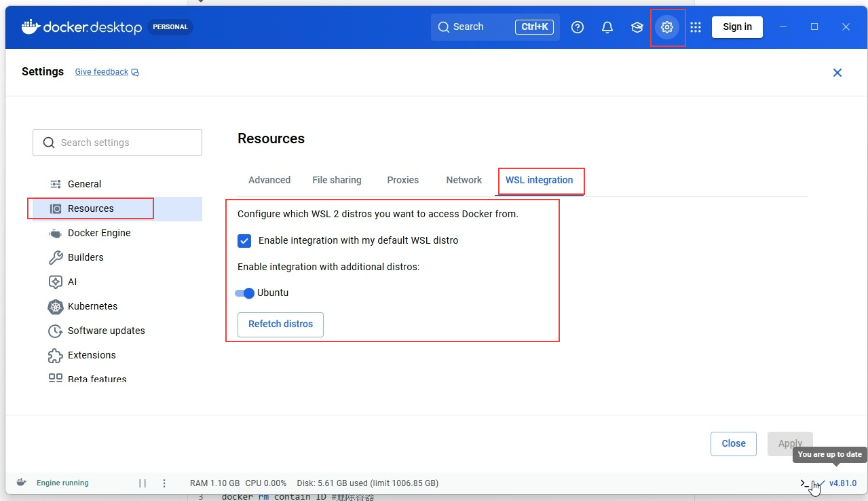Click the Settings gear icon in the header
The width and height of the screenshot is (868, 501).
(667, 27)
